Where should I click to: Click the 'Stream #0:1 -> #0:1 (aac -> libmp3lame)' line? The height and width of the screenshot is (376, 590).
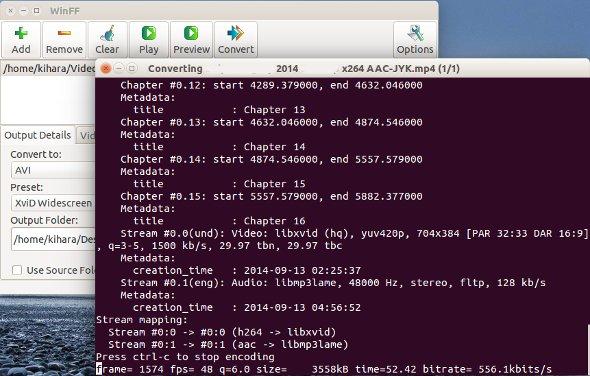(x=228, y=344)
